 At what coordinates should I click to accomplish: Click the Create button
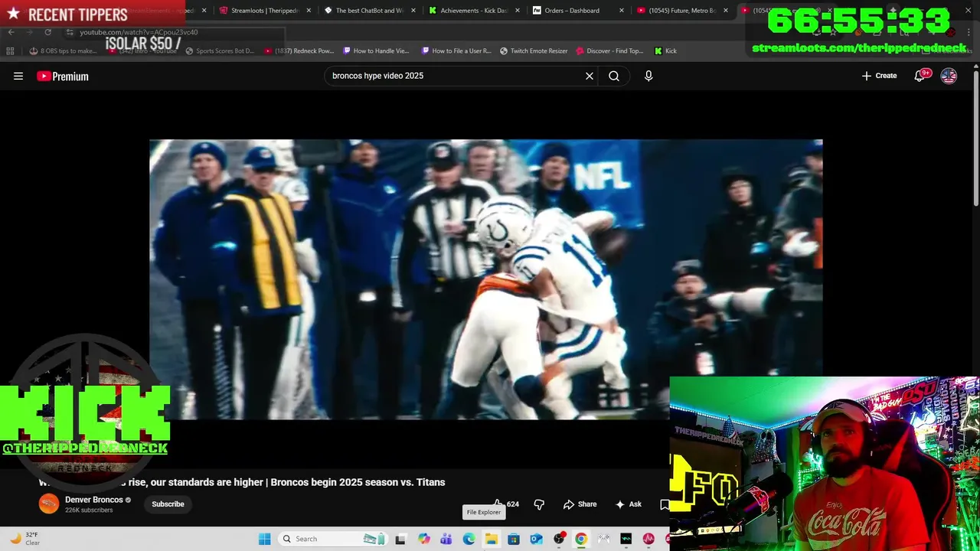(879, 76)
